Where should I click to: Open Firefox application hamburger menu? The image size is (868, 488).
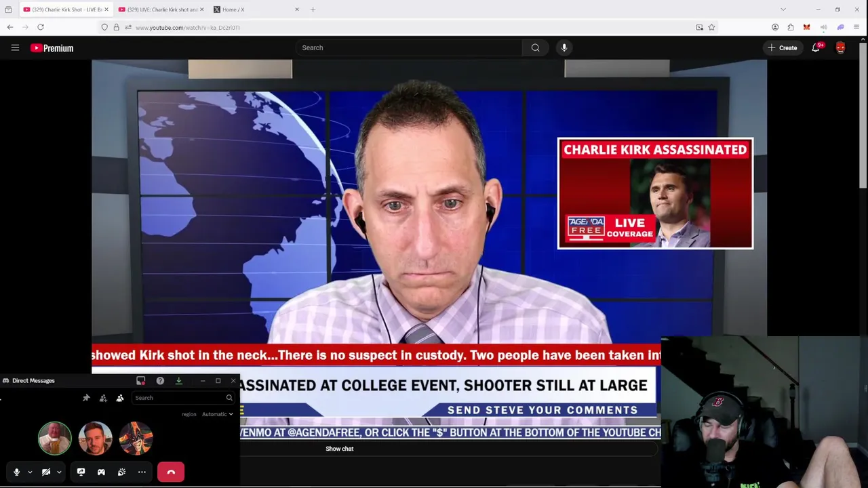[x=856, y=27]
